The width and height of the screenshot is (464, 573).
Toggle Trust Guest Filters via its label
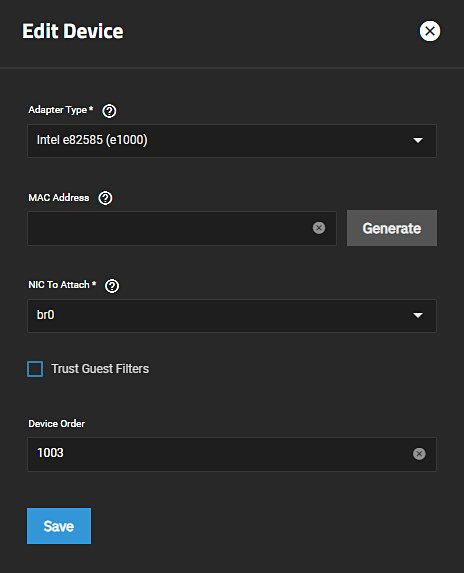tap(100, 369)
